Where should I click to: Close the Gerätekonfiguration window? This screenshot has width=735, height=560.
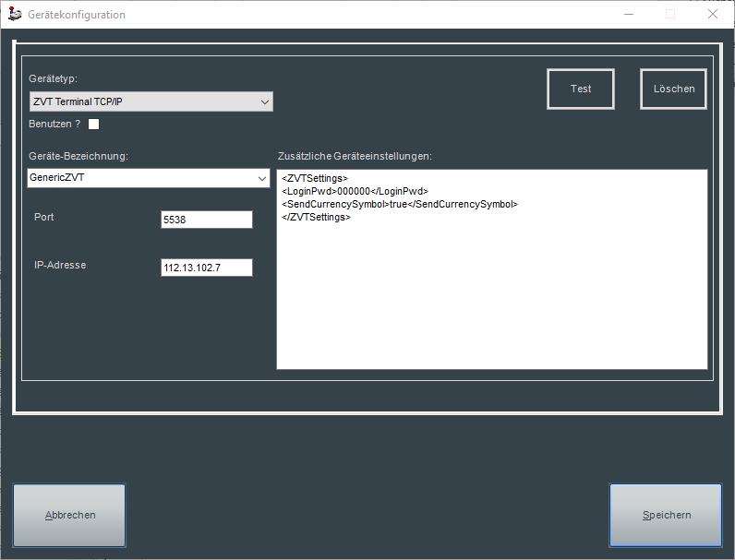click(713, 14)
